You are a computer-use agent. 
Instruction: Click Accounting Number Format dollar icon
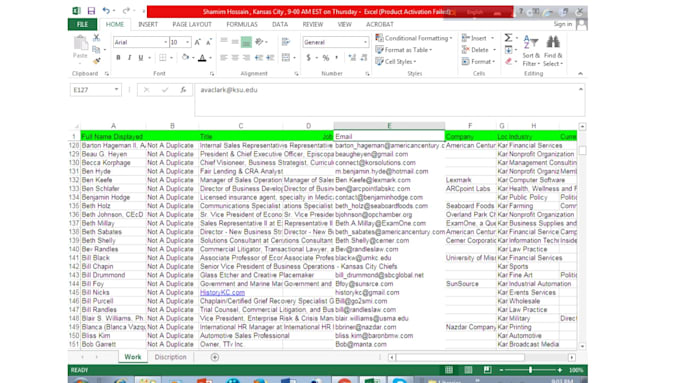pos(308,58)
